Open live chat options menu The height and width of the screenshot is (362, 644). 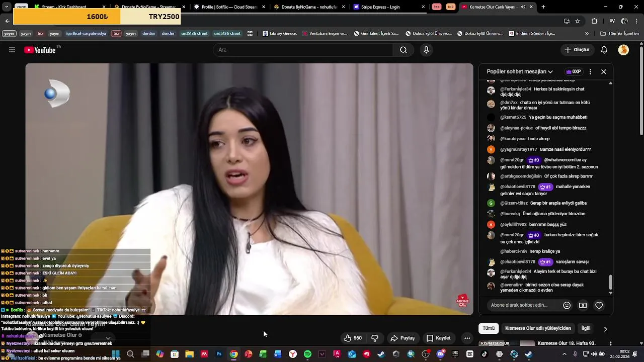pos(590,71)
